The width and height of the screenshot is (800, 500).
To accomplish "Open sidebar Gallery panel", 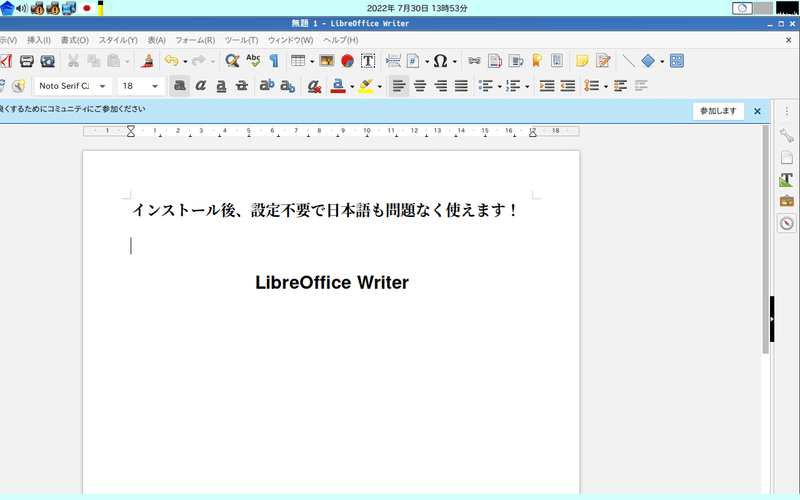I will [787, 201].
